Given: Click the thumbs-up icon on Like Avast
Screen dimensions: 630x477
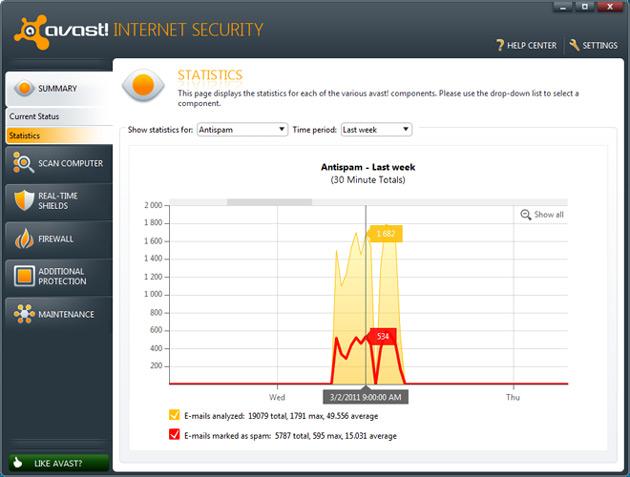Looking at the screenshot, I should click(18, 463).
